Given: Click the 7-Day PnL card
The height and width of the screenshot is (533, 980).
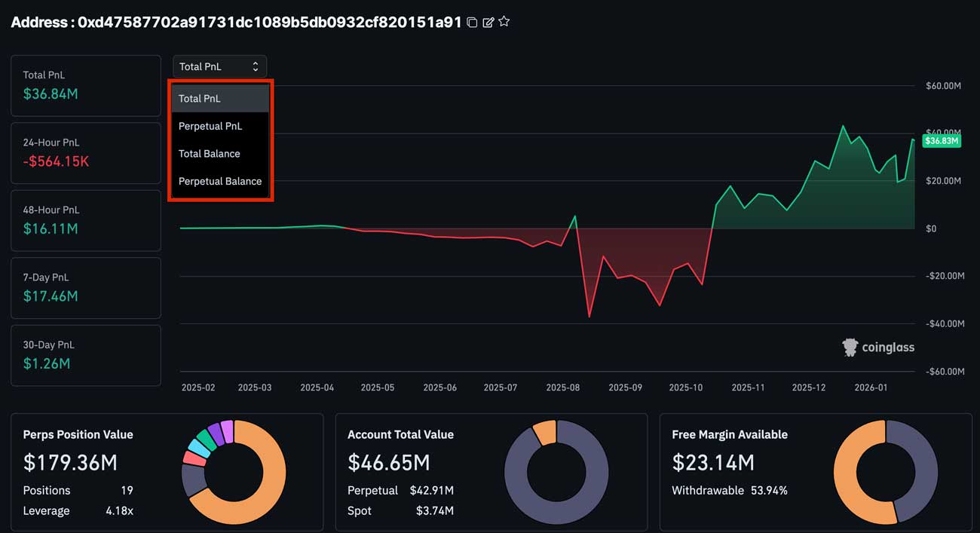Looking at the screenshot, I should coord(85,287).
